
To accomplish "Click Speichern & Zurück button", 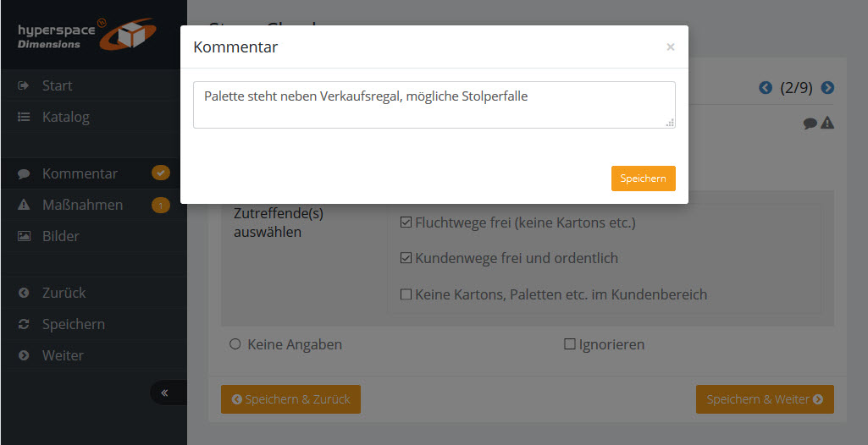I will 290,399.
